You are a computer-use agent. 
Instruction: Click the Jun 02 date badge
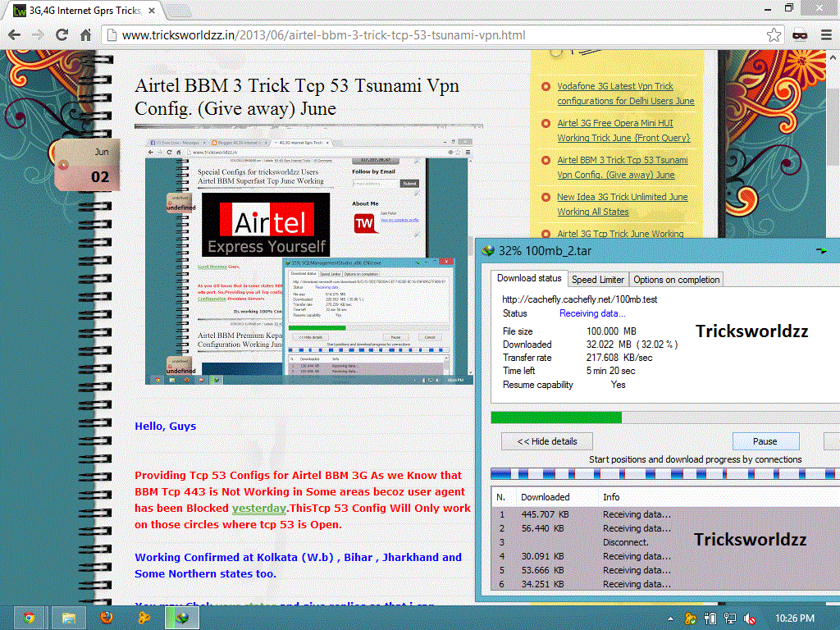(x=87, y=165)
